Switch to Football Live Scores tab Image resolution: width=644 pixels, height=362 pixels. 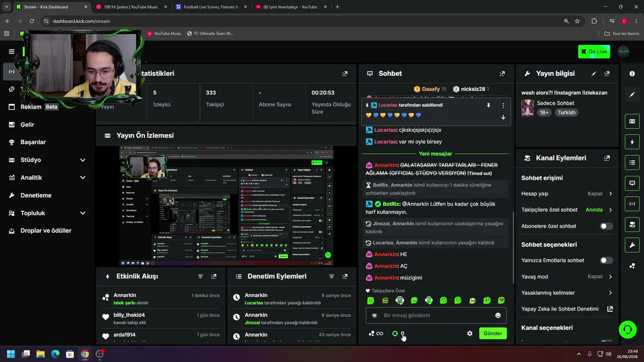tap(211, 7)
